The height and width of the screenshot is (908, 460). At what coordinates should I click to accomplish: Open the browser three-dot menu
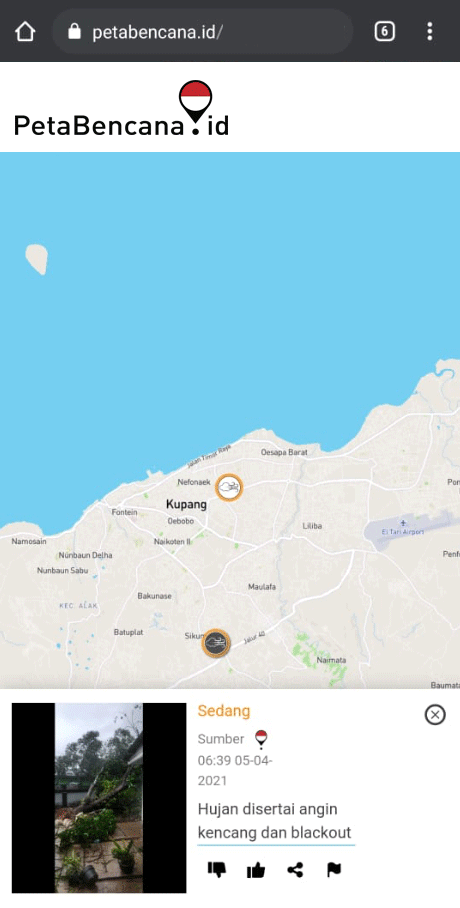click(429, 31)
